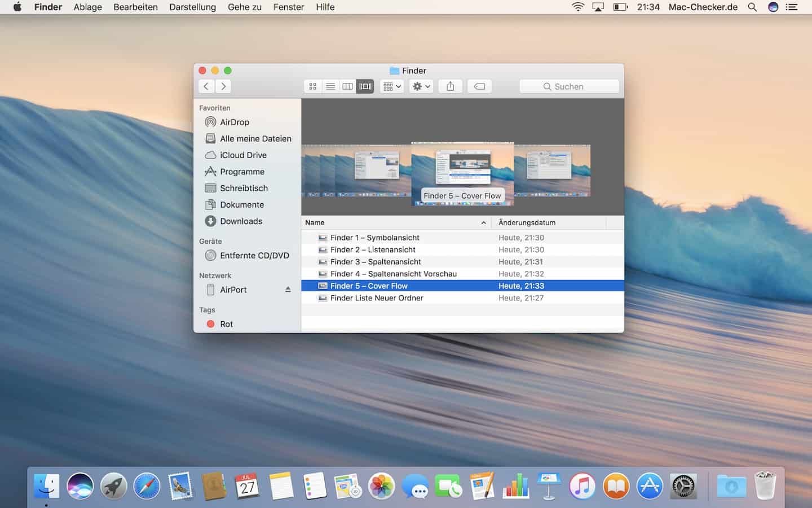Screen dimensions: 812x508
Task: Open Safari from the Dock
Action: pos(147,486)
